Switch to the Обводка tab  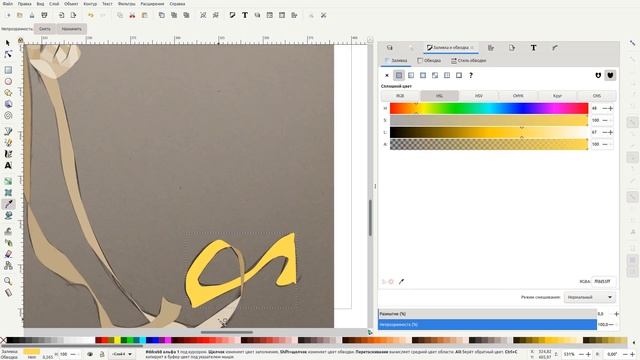pyautogui.click(x=429, y=60)
